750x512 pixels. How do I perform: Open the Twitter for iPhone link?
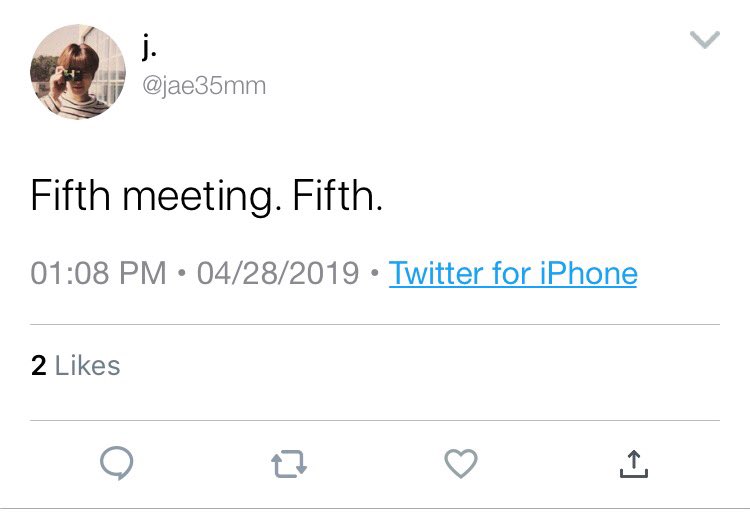513,273
